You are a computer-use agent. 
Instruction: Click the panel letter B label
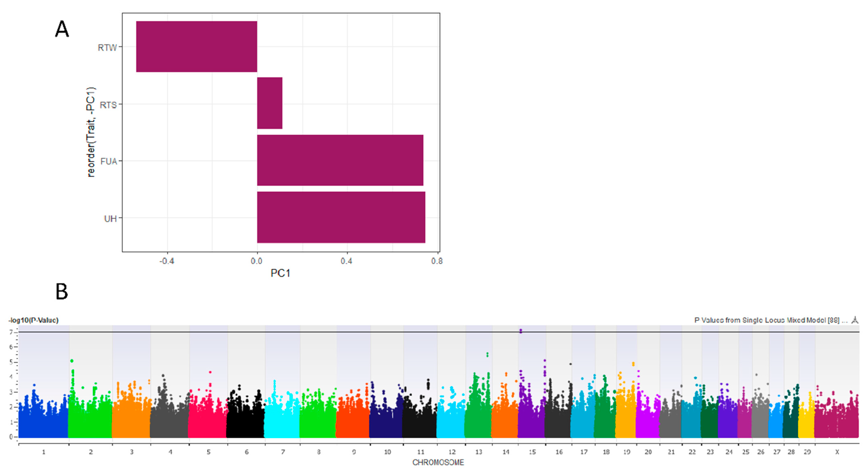tap(62, 292)
